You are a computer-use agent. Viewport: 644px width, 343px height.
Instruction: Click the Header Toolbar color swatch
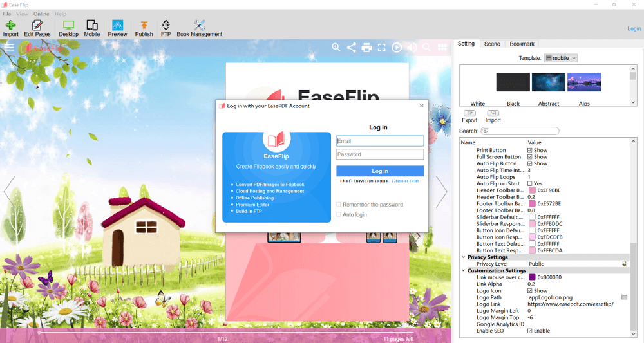point(533,190)
